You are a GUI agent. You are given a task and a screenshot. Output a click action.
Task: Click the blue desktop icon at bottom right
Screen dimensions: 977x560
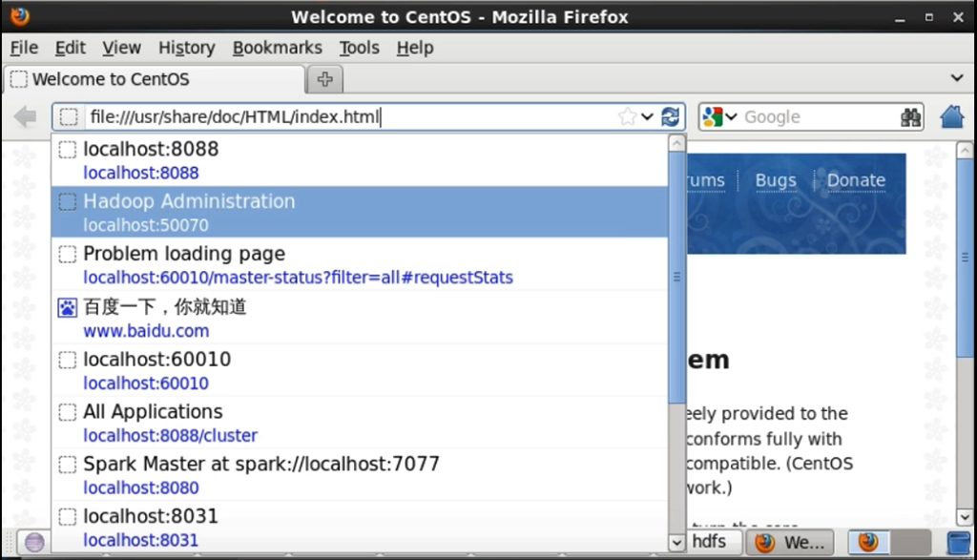(958, 542)
